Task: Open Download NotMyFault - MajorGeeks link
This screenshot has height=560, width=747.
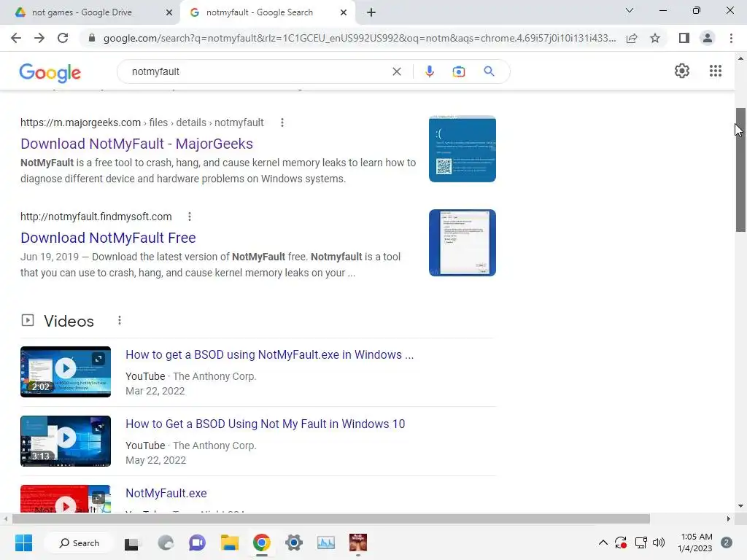Action: [x=136, y=144]
